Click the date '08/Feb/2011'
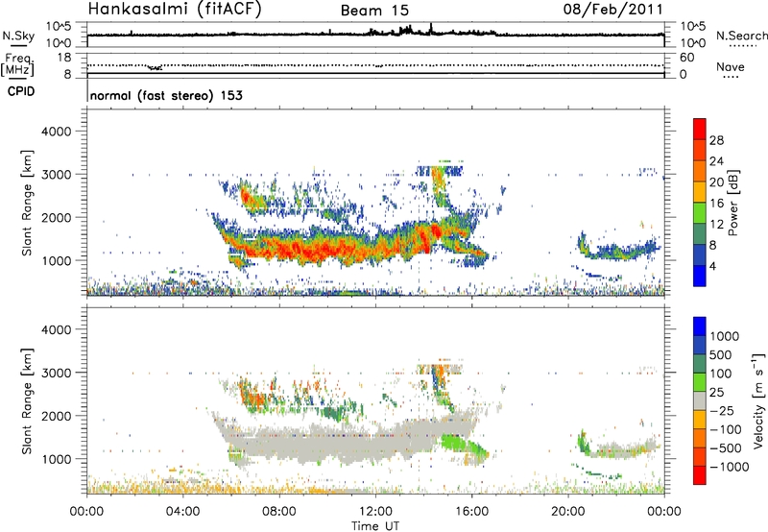768x532 pixels. click(612, 9)
